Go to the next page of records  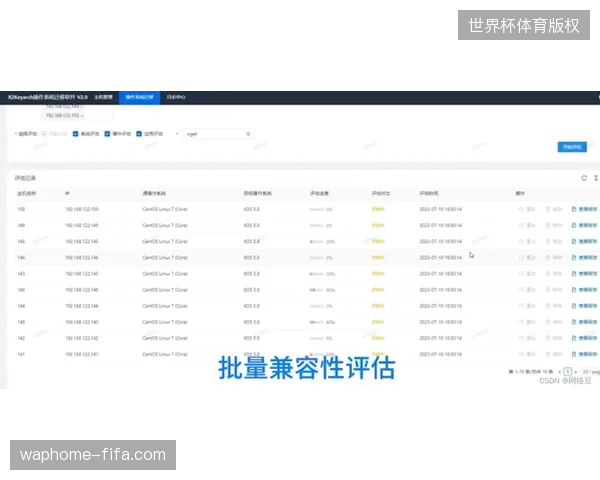(x=576, y=372)
